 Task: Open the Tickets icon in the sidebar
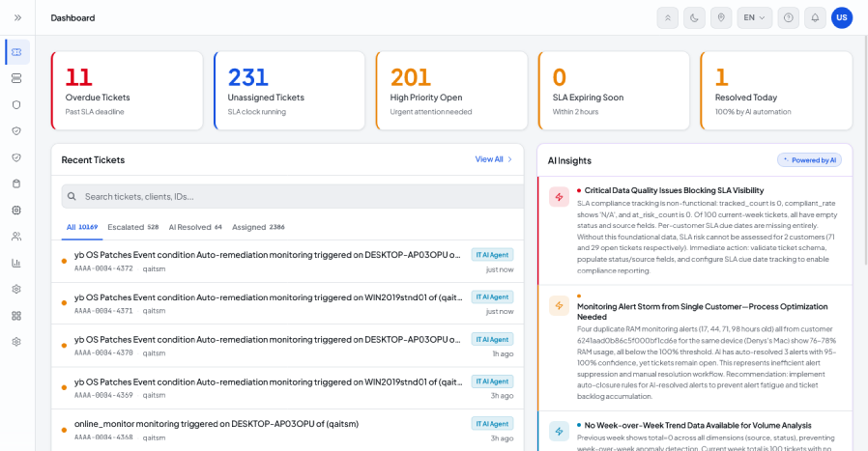[x=16, y=52]
